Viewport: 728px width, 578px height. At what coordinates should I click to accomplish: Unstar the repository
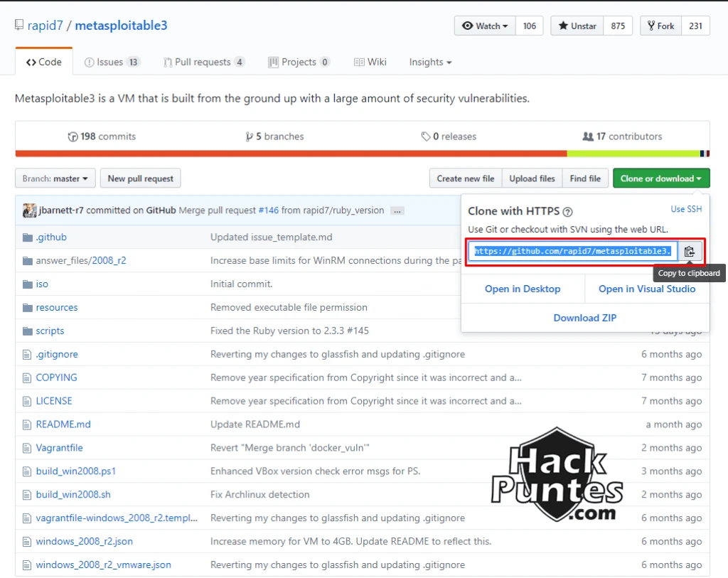pyautogui.click(x=577, y=26)
